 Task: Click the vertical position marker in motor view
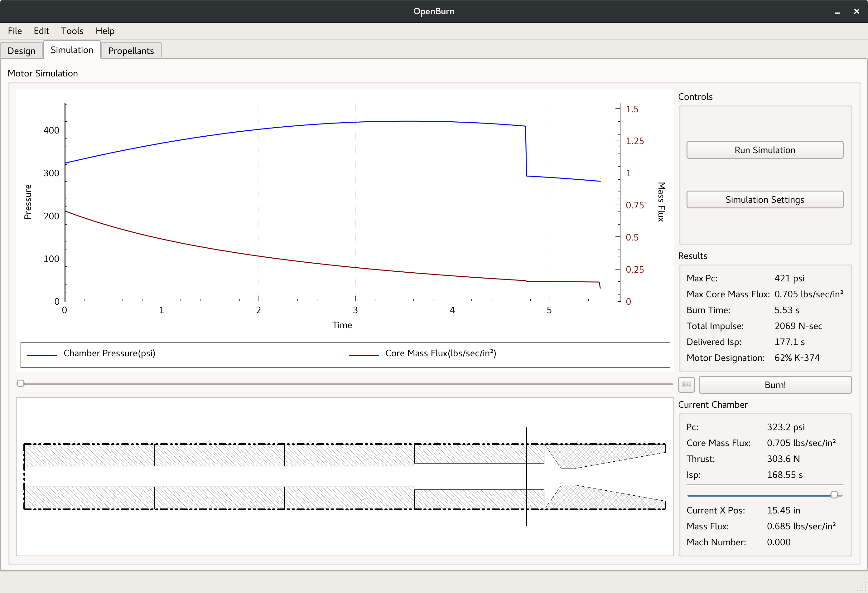click(x=526, y=476)
